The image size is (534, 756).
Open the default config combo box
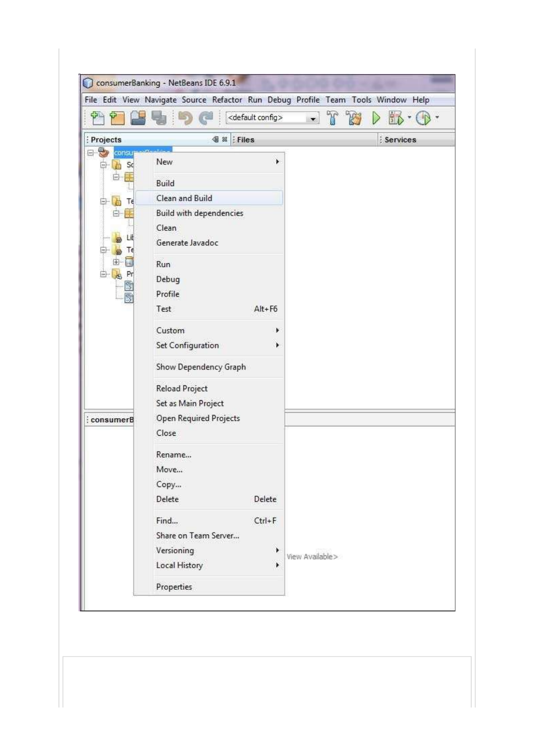[272, 118]
